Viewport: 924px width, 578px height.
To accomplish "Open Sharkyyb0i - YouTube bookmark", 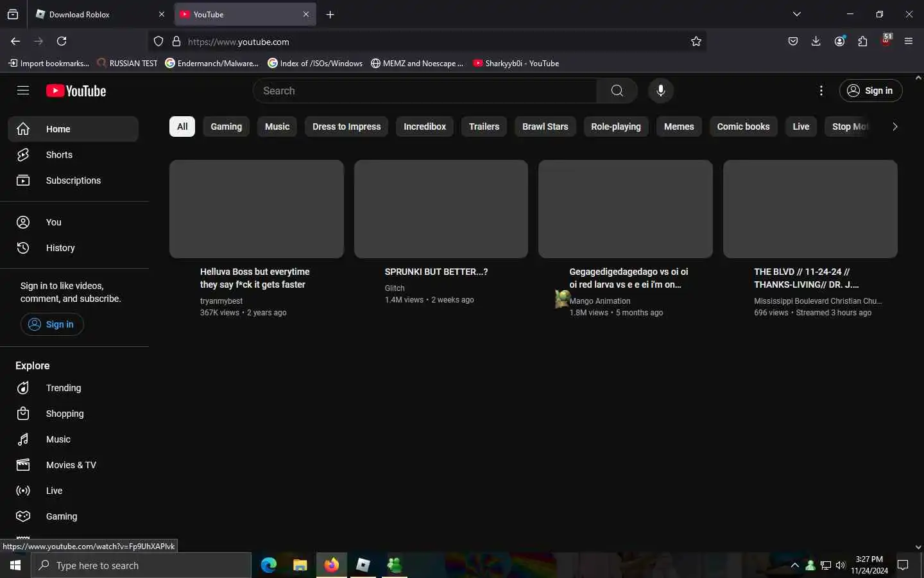I will [x=516, y=63].
